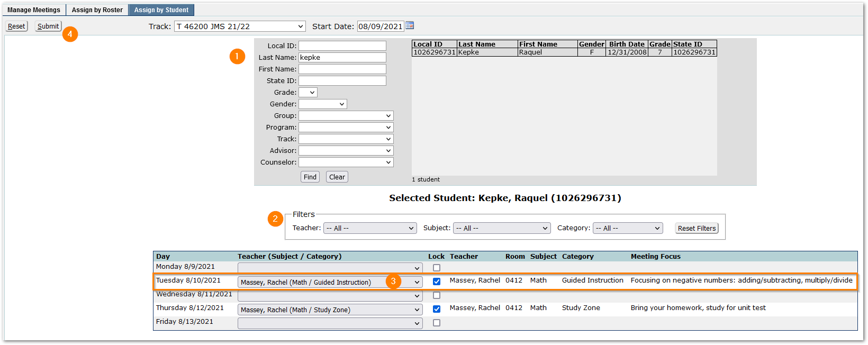Open the Start Date calendar picker icon
Image resolution: width=868 pixels, height=345 pixels.
pos(410,25)
